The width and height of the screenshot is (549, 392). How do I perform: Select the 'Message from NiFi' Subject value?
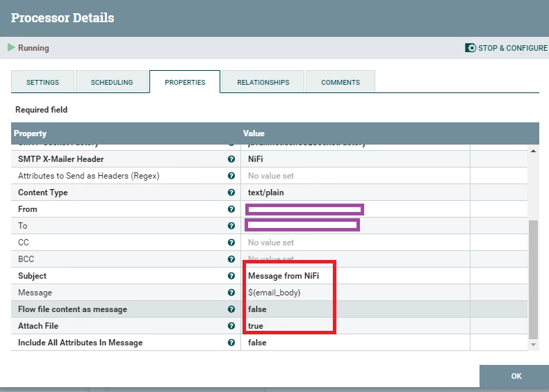point(284,276)
